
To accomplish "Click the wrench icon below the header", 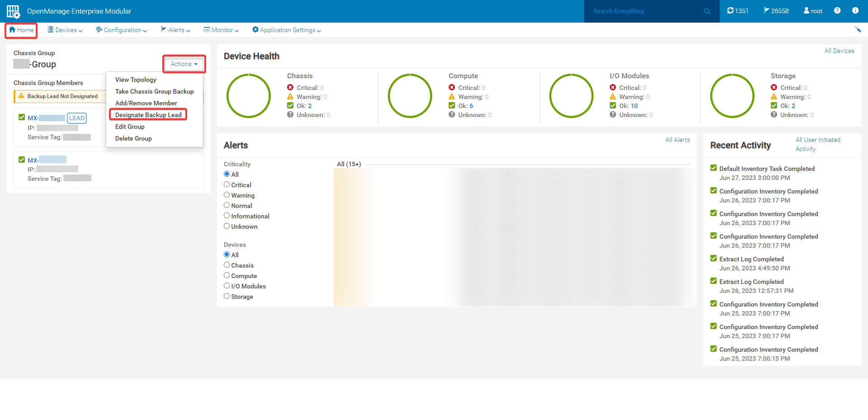I will point(859,29).
